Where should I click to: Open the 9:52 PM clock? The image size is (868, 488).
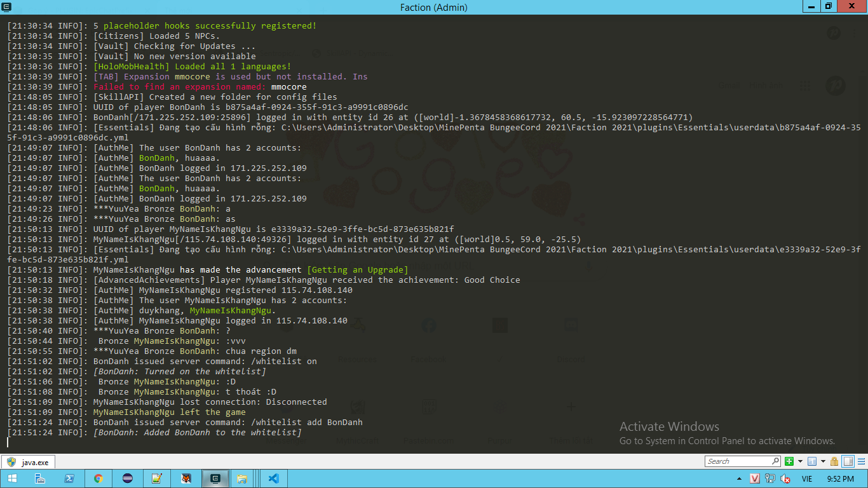pyautogui.click(x=841, y=478)
